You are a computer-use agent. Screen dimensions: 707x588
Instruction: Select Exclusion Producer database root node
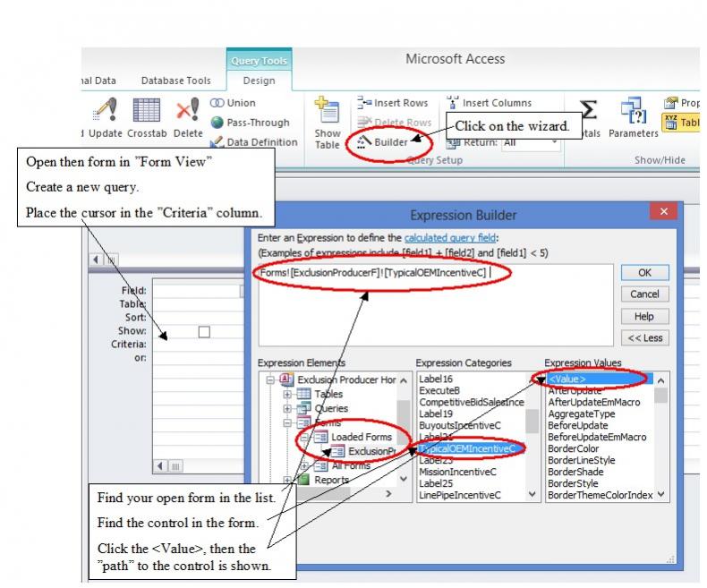346,379
